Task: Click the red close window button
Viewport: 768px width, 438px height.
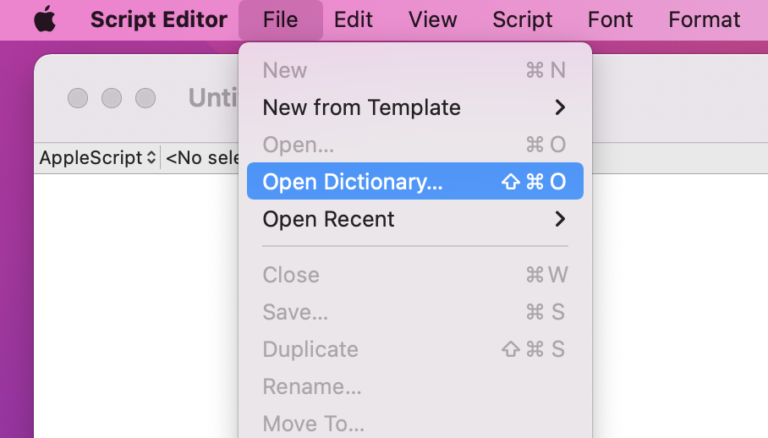Action: click(78, 98)
